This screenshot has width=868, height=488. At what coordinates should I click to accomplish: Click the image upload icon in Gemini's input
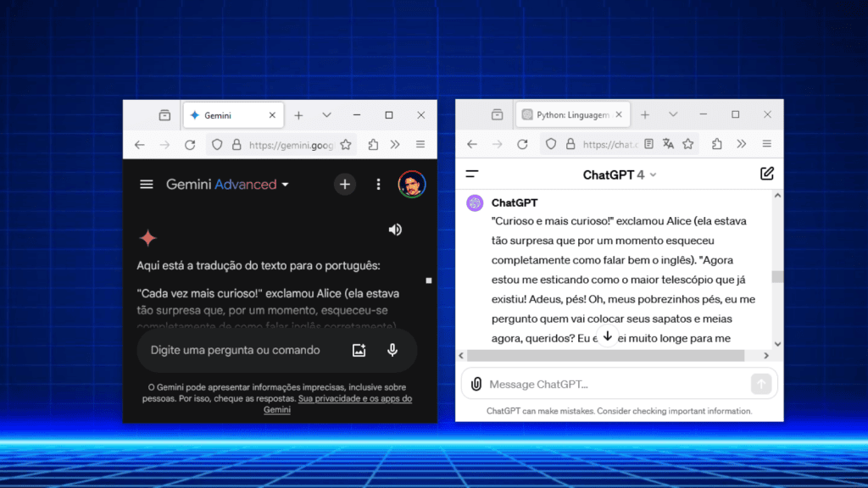[x=359, y=350]
